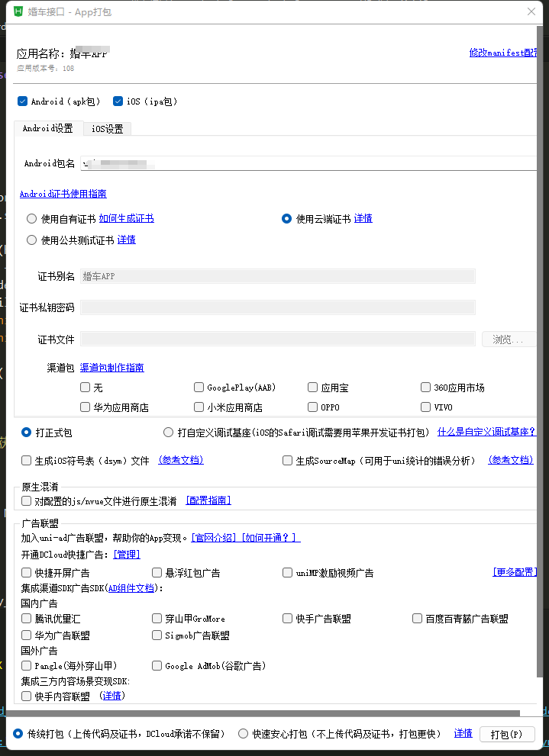Enable the 生成SourceMap checkbox
The height and width of the screenshot is (756, 549).
(x=288, y=461)
